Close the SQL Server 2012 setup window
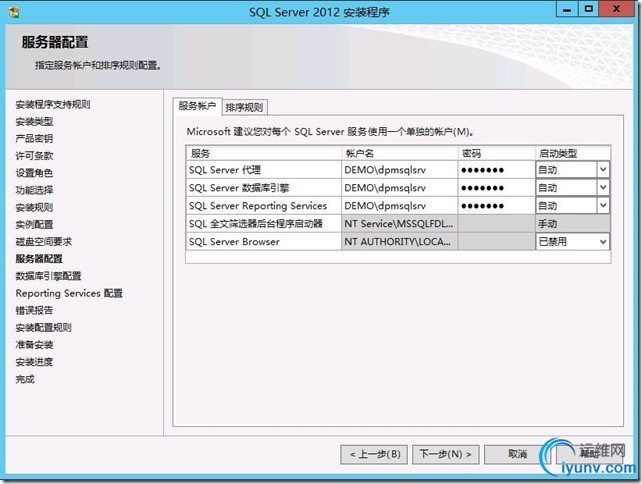Image resolution: width=642 pixels, height=484 pixels. coord(616,9)
